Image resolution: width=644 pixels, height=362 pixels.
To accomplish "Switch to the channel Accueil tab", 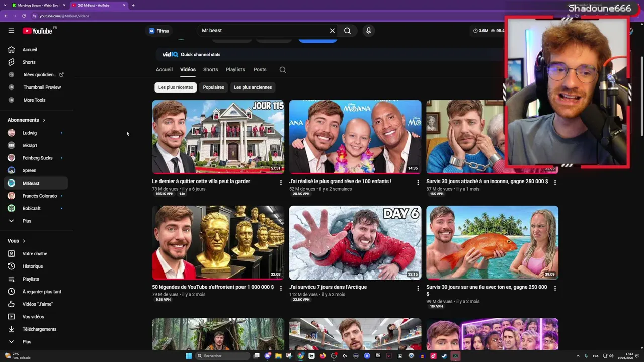I will coord(164,70).
